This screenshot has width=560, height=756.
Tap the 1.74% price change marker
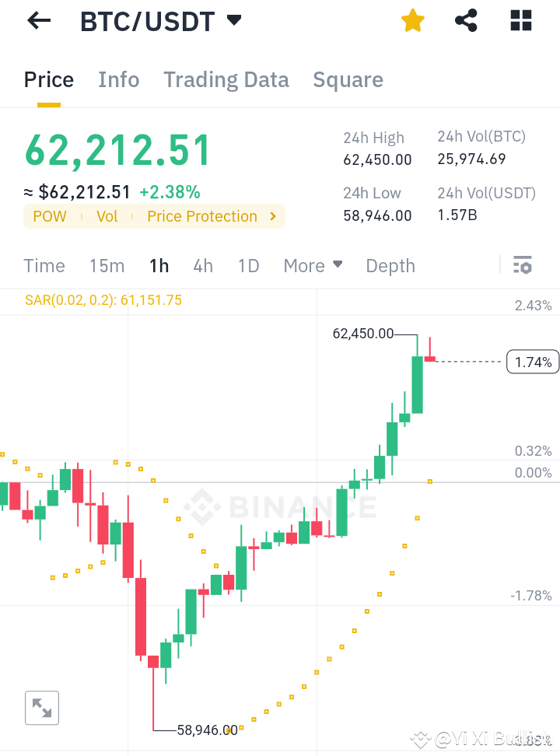(x=533, y=361)
